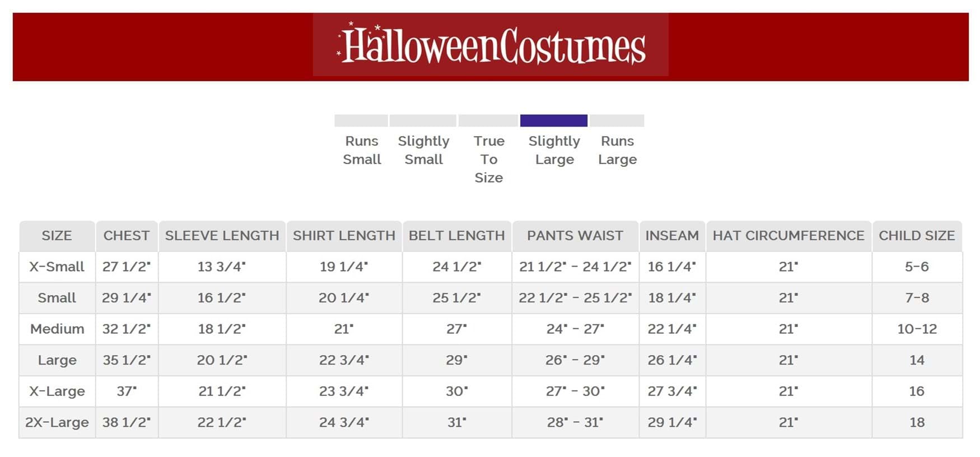Click the highlighted Slightly Large fit bar

coord(553,120)
